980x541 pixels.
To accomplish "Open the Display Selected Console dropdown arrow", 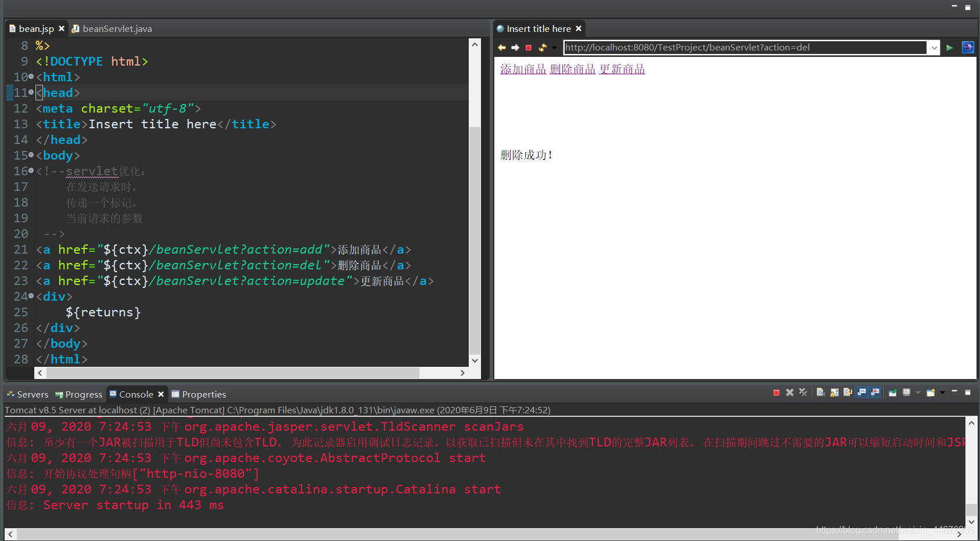I will (x=918, y=393).
